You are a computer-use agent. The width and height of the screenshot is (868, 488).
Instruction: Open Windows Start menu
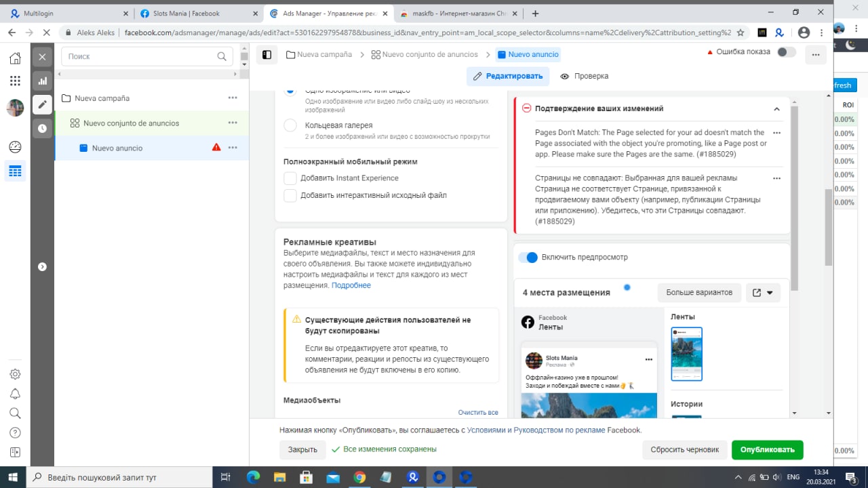(x=13, y=477)
